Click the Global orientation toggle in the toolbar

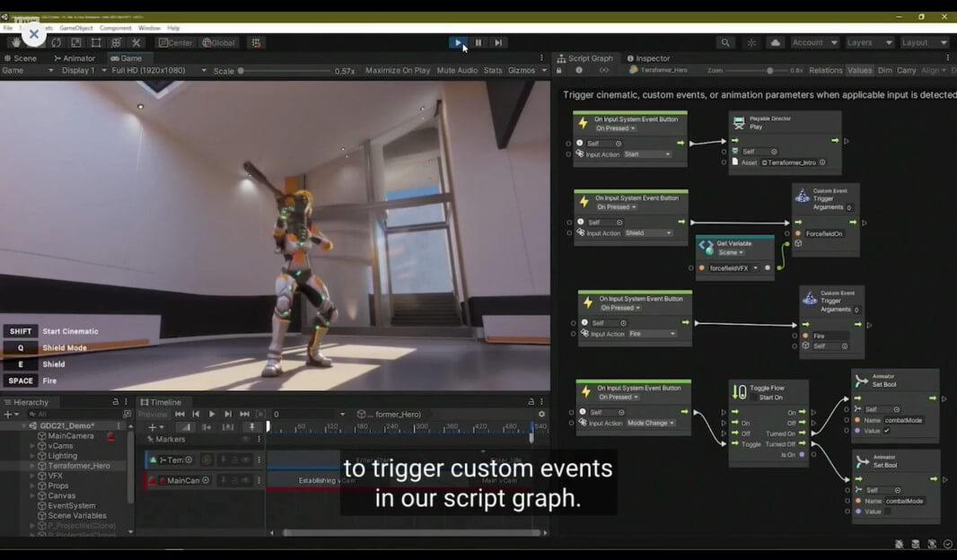point(218,42)
